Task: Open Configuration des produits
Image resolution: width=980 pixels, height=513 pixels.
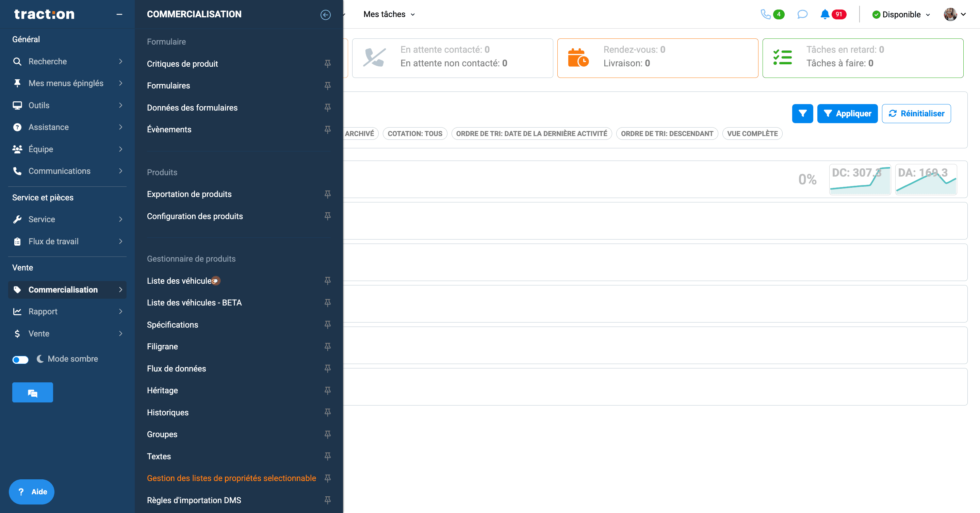Action: [195, 216]
